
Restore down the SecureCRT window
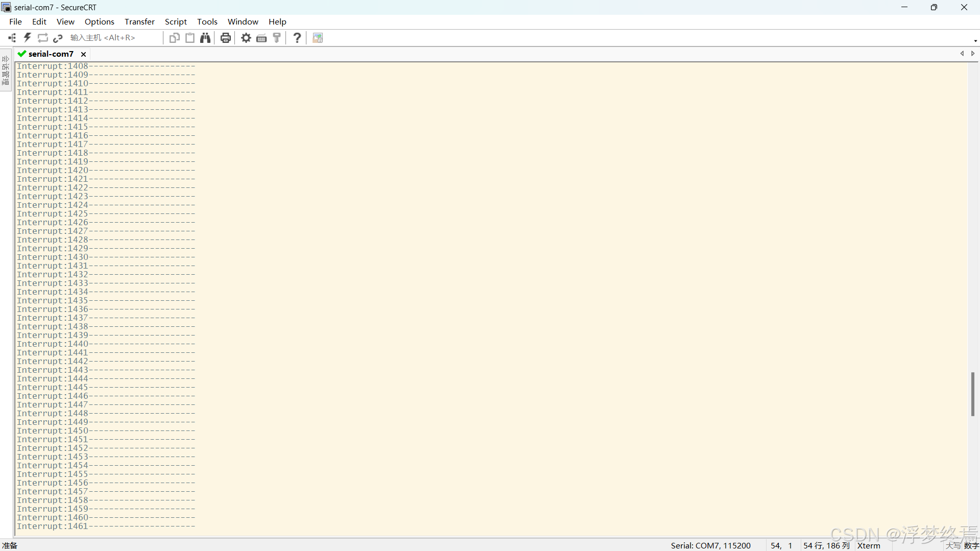(934, 7)
